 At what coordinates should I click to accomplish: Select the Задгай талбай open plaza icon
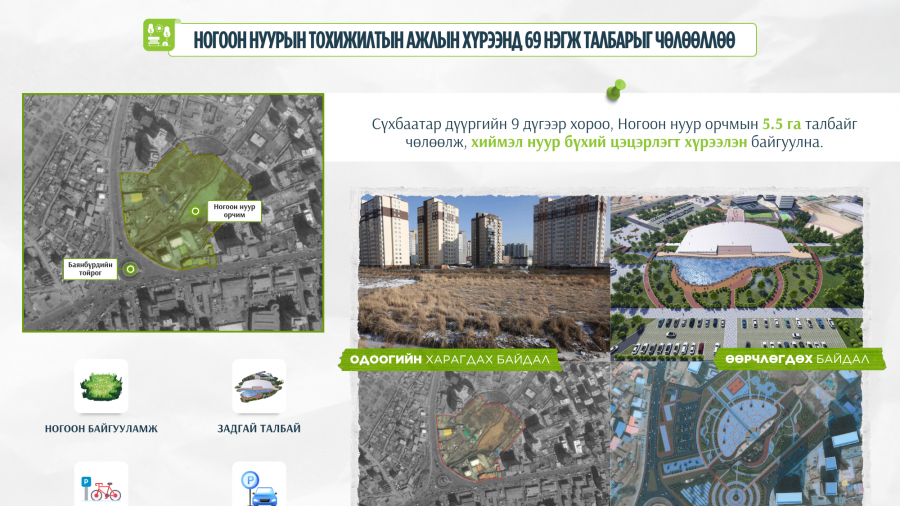point(259,386)
